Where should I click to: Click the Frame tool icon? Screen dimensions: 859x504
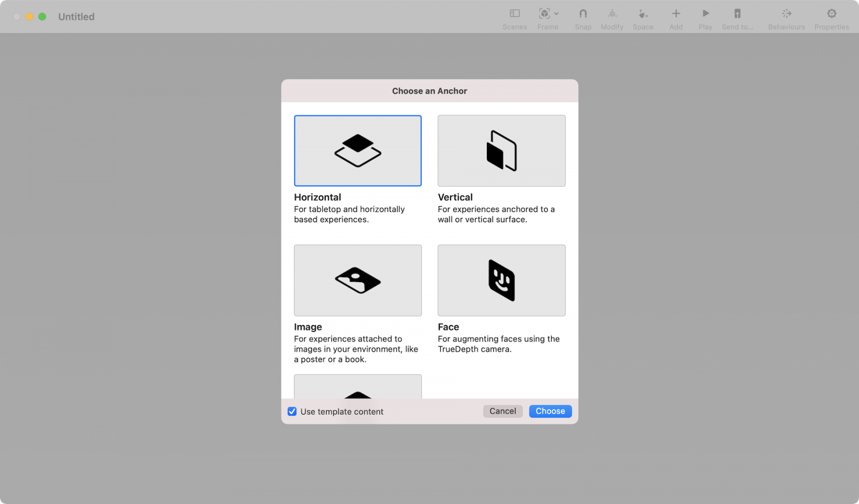click(544, 14)
